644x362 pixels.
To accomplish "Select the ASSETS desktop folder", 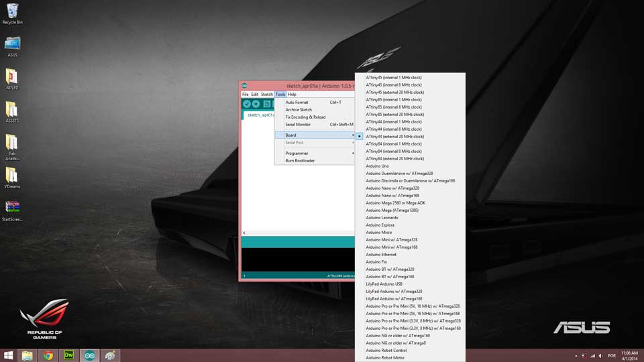I will [x=12, y=112].
